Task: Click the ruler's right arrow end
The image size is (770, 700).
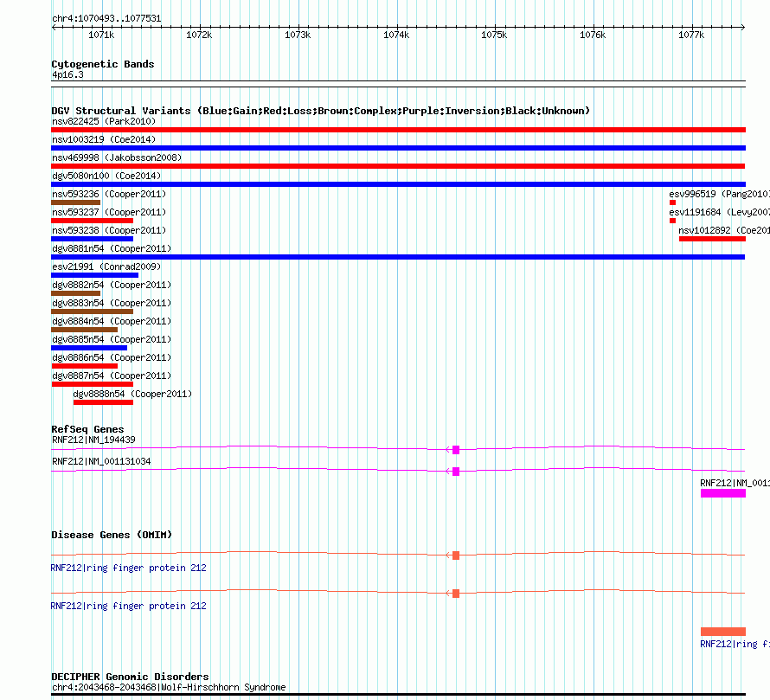Action: [x=743, y=27]
